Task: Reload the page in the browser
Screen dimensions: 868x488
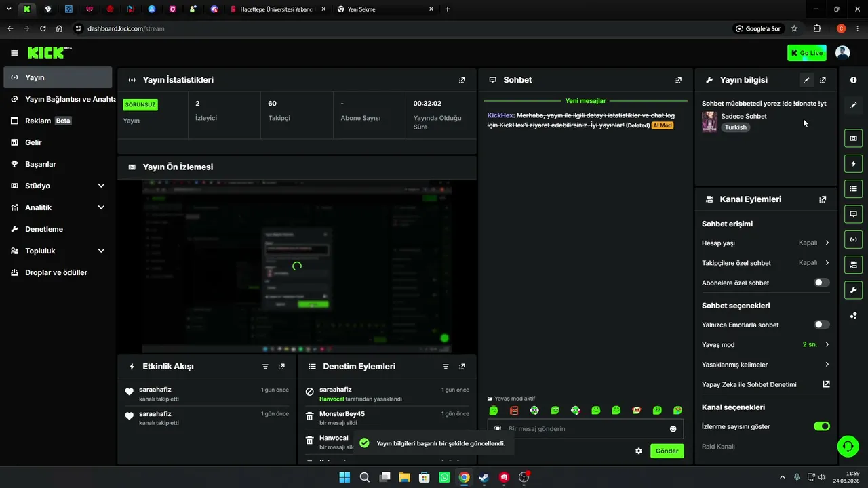Action: 43,28
